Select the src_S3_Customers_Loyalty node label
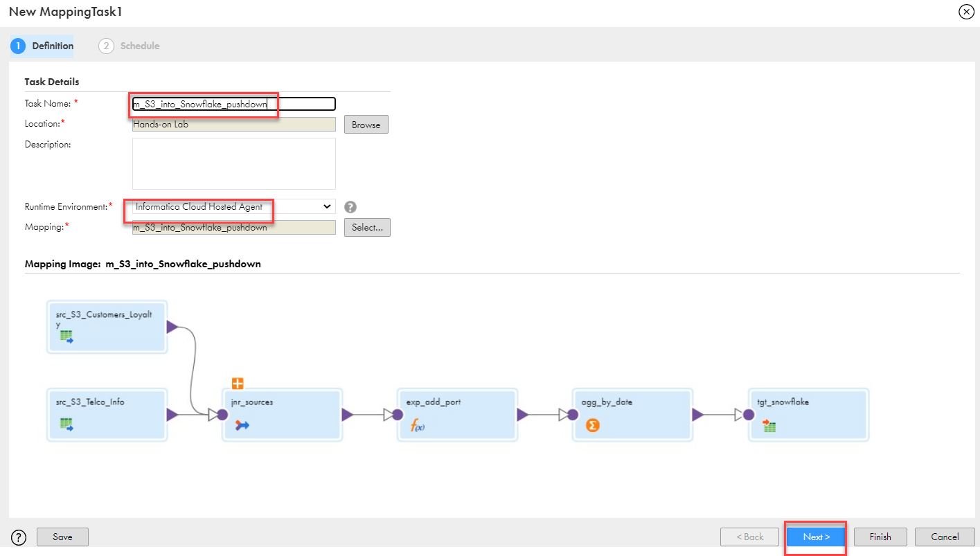980x556 pixels. [104, 319]
